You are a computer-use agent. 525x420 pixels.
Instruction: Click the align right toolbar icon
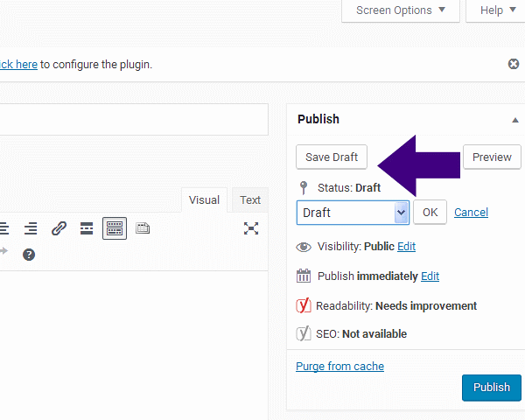pos(31,229)
